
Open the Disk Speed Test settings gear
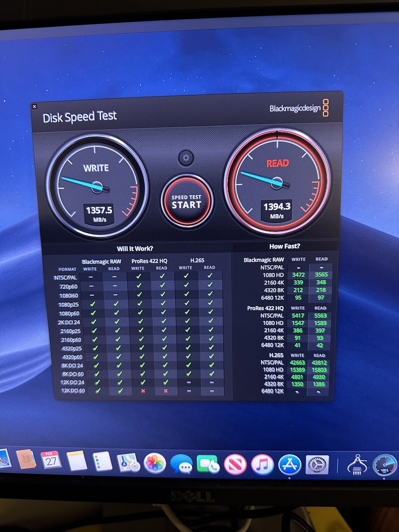pos(186,158)
